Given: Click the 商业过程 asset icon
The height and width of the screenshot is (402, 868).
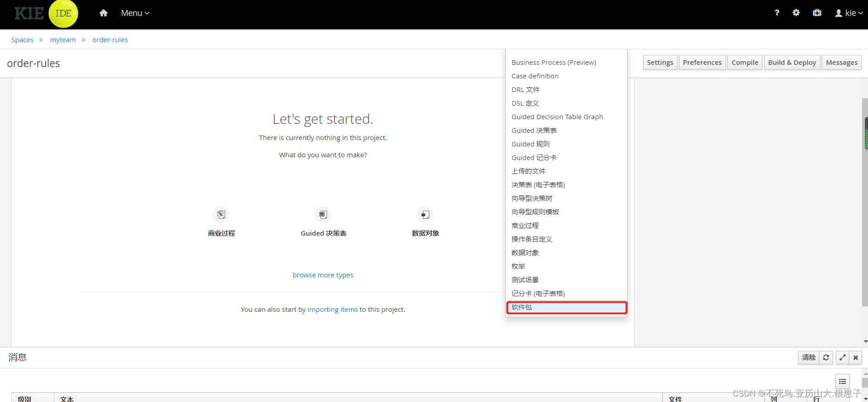Looking at the screenshot, I should tap(221, 214).
